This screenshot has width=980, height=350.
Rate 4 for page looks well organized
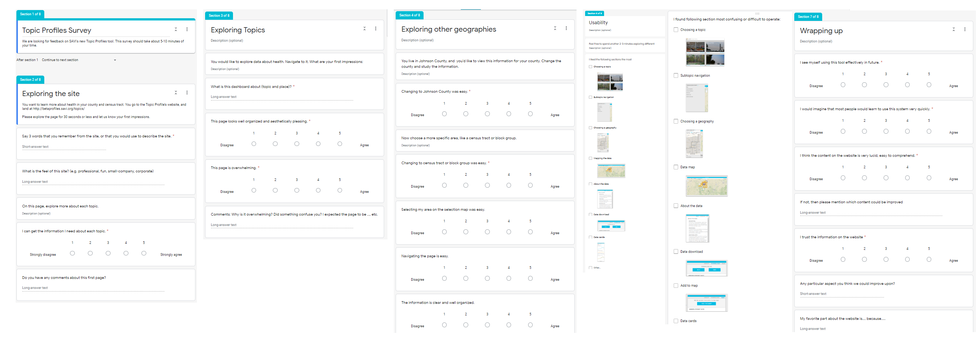click(318, 144)
